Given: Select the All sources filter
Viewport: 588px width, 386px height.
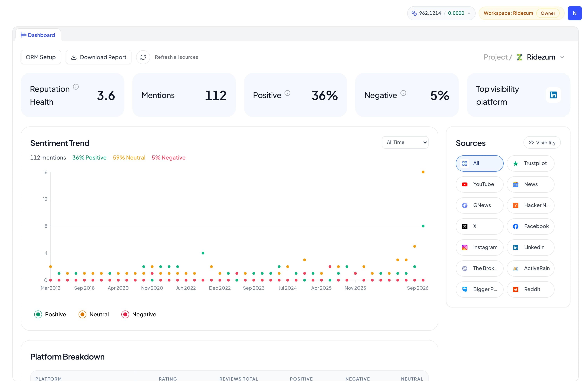Looking at the screenshot, I should click(x=479, y=163).
